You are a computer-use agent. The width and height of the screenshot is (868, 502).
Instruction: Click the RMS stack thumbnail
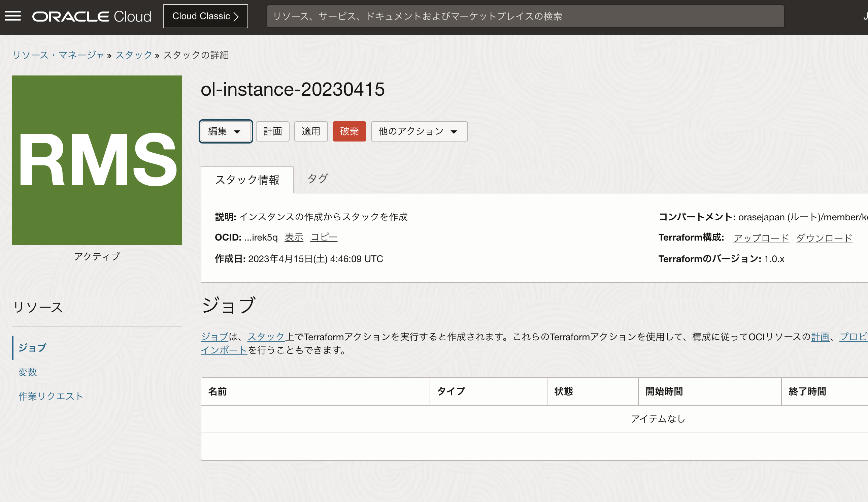[97, 160]
